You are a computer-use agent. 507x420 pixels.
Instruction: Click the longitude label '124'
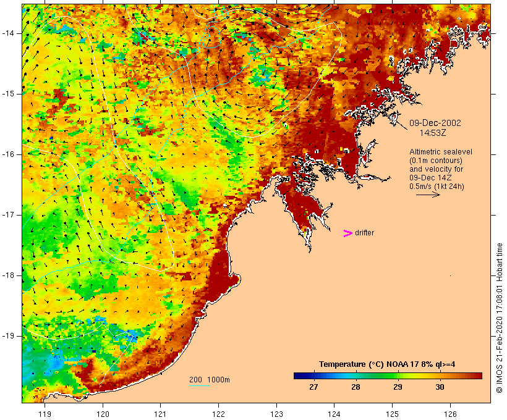(334, 414)
